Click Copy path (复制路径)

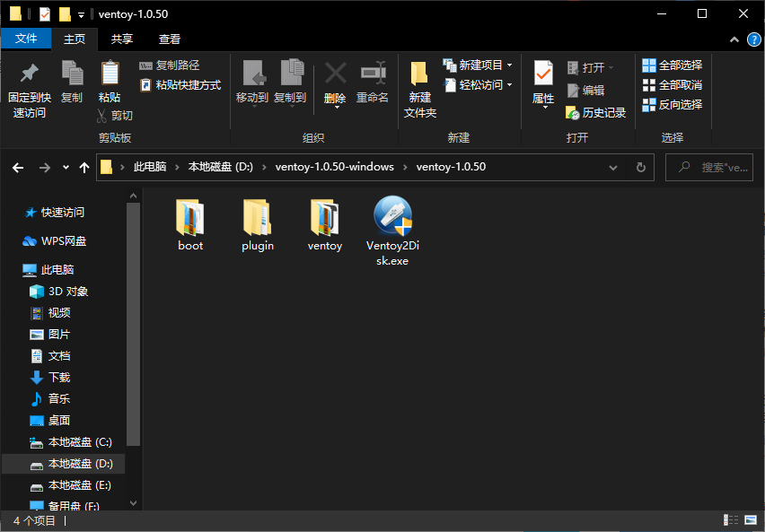pos(170,65)
